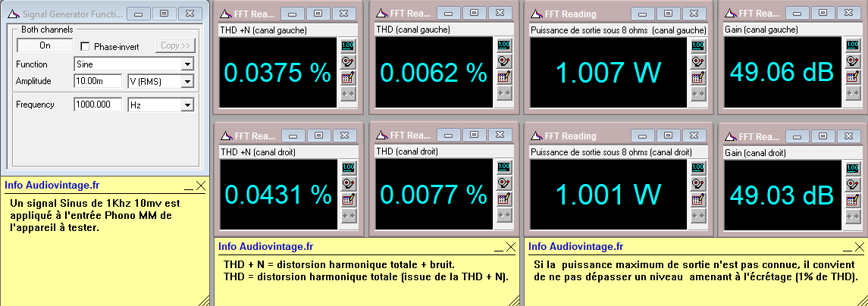
Task: Close the puissance maximum info note
Action: (x=860, y=247)
